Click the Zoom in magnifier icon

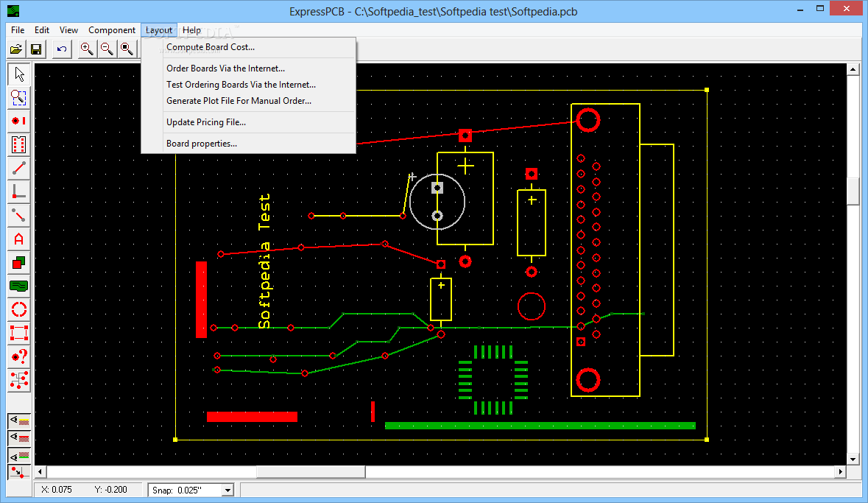click(x=87, y=49)
